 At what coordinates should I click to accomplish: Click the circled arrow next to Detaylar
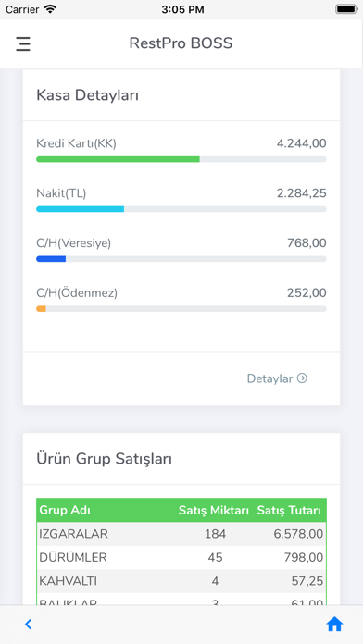point(302,378)
